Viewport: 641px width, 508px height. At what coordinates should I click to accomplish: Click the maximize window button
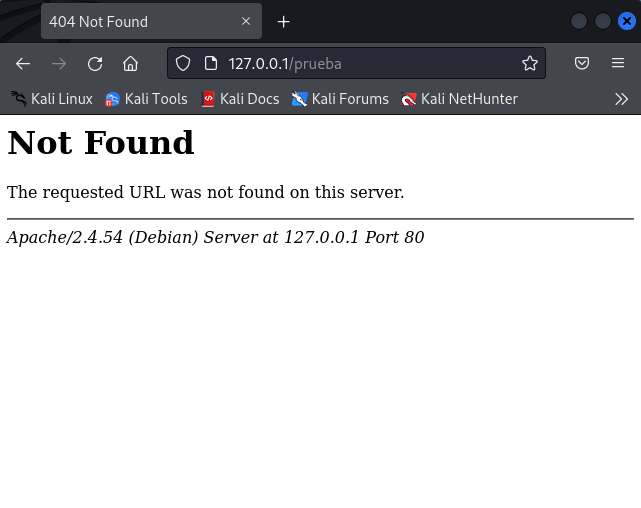pos(603,21)
